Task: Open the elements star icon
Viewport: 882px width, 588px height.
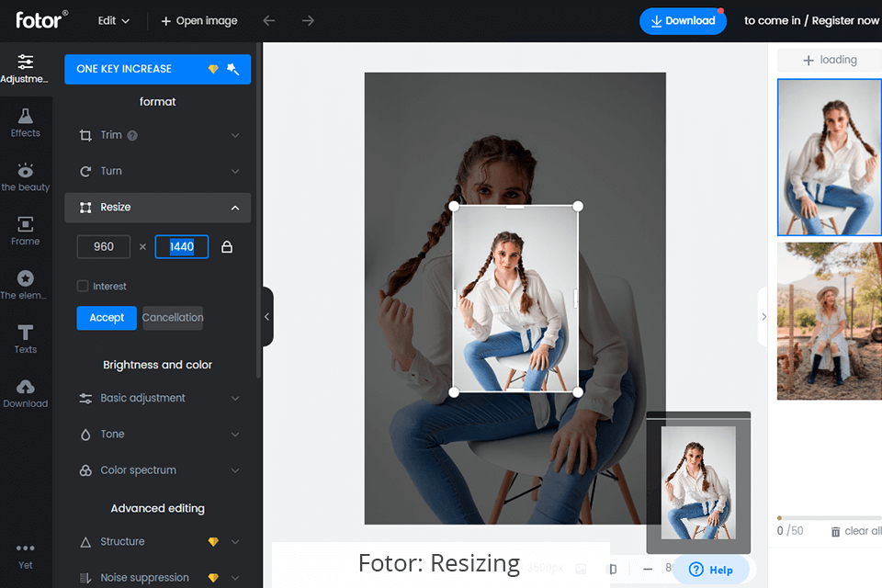Action: 26,278
